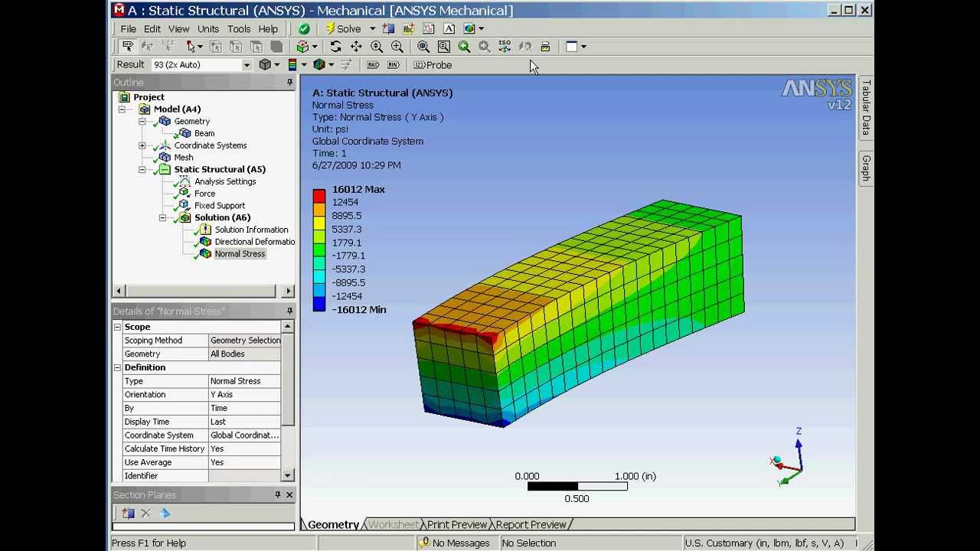Viewport: 980px width, 551px height.
Task: Activate the Rotate view tool
Action: coord(335,47)
